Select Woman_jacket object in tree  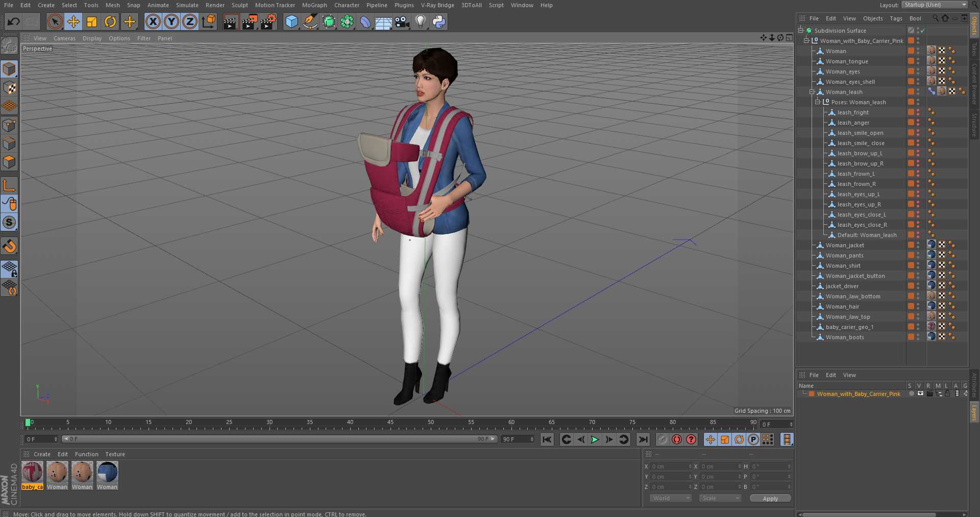pos(845,245)
